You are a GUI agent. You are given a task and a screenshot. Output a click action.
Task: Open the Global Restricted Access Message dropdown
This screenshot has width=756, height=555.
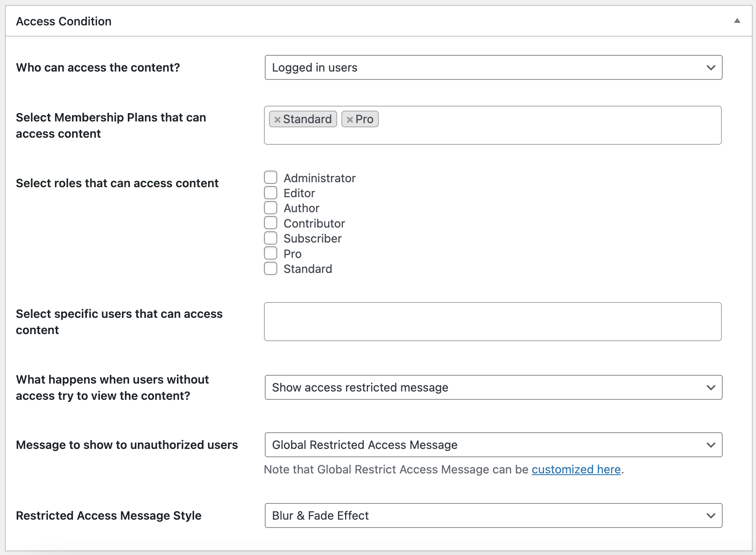coord(493,445)
